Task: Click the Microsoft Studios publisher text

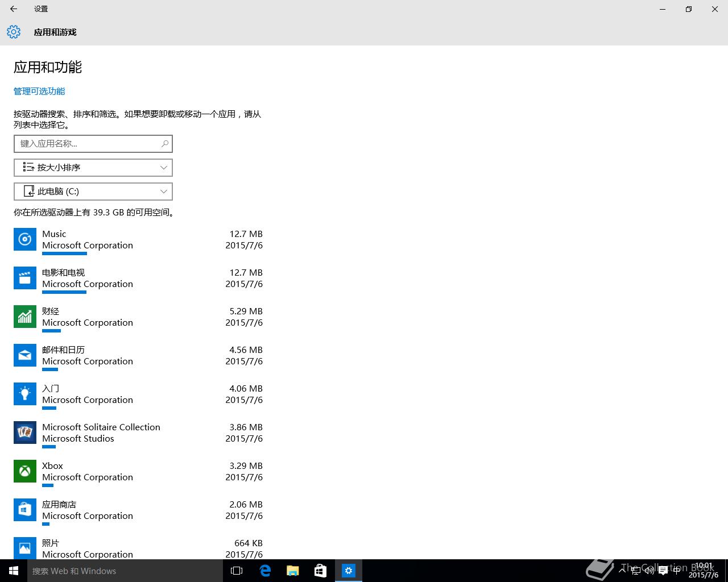Action: click(78, 438)
